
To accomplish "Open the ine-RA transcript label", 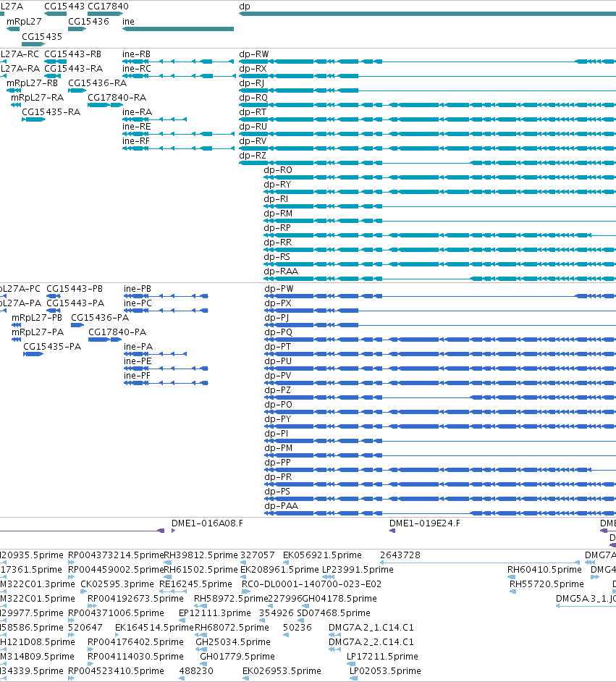I will click(137, 111).
